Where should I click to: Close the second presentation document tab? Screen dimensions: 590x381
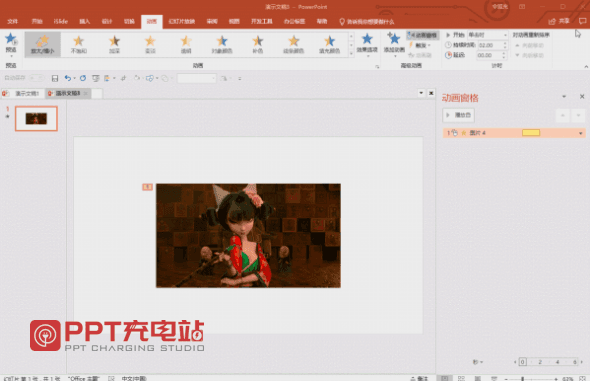(86, 93)
